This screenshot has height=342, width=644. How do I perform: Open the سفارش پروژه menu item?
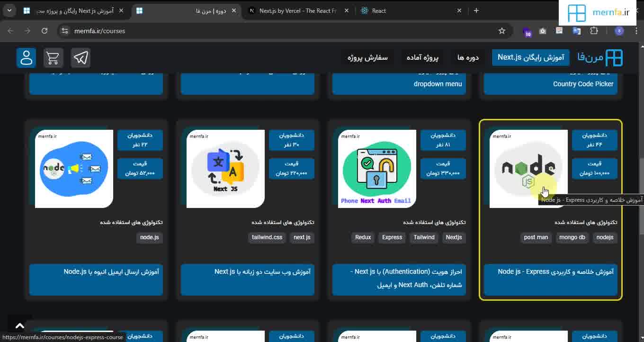(367, 57)
